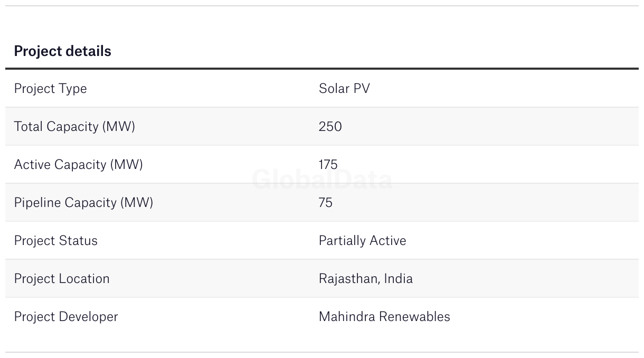Click the 250 total capacity value

click(x=330, y=127)
